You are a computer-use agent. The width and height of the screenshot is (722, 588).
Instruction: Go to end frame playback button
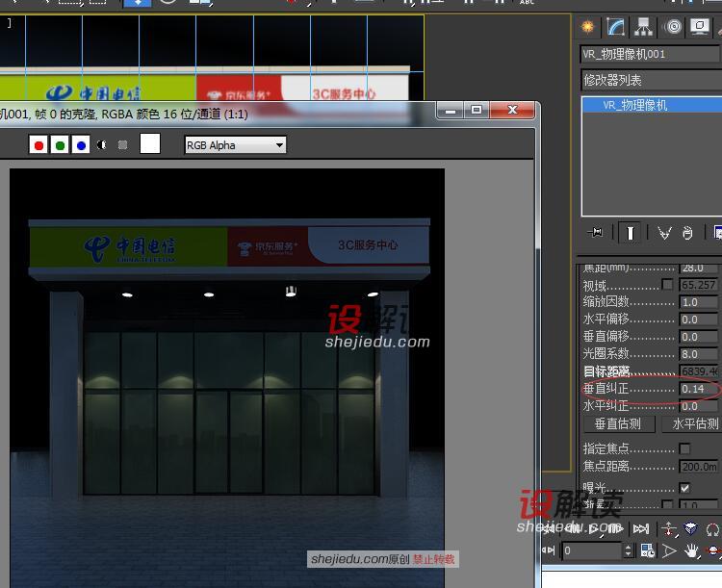click(641, 528)
